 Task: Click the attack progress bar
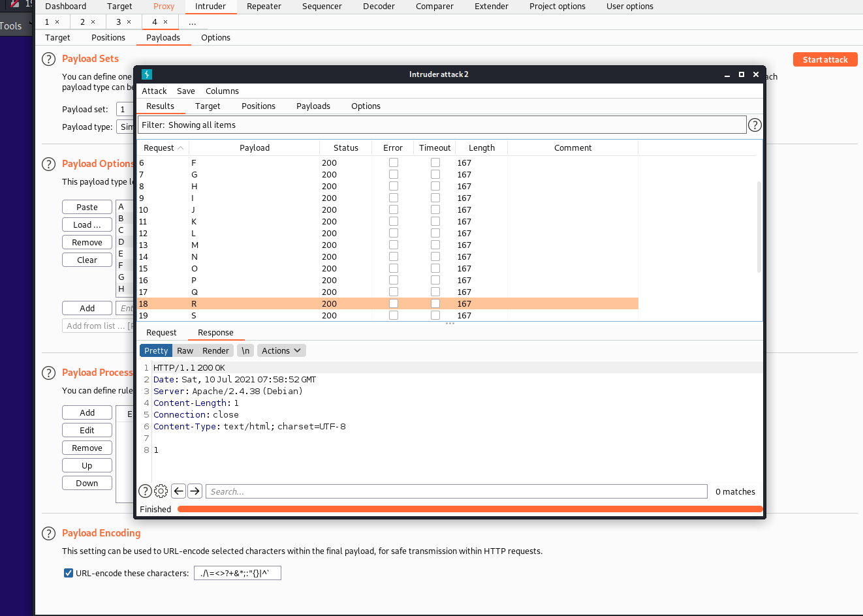470,509
